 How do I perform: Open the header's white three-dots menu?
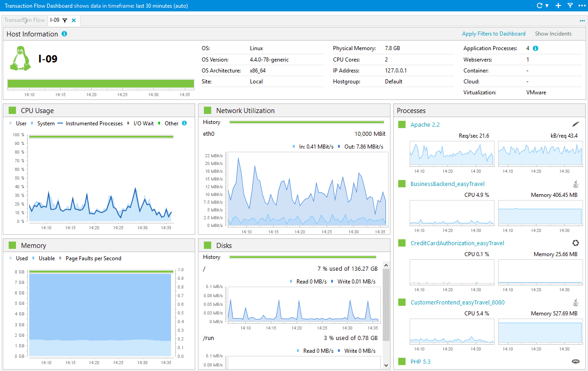tap(582, 5)
